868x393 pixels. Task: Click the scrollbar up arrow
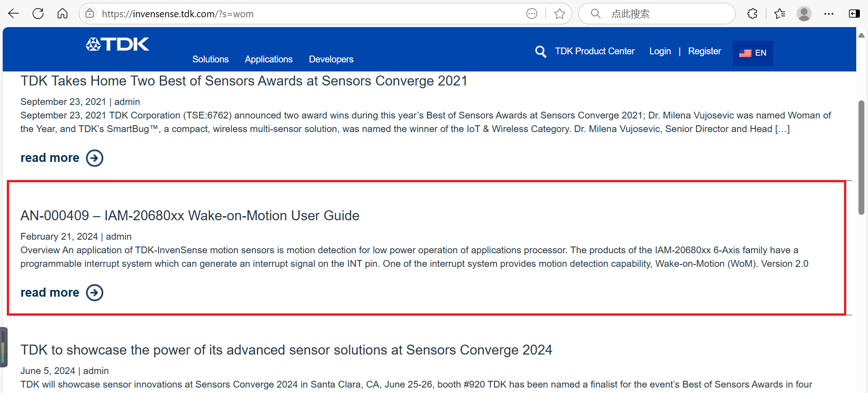pos(861,35)
